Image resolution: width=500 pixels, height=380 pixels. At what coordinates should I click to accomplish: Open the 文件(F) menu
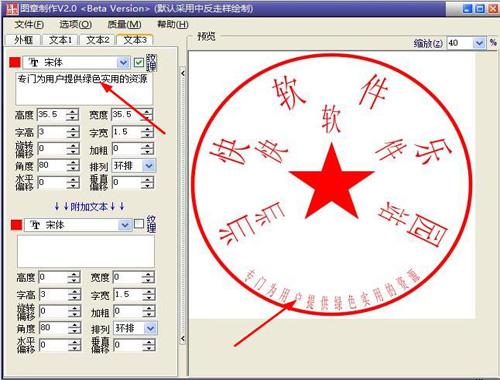[x=29, y=24]
